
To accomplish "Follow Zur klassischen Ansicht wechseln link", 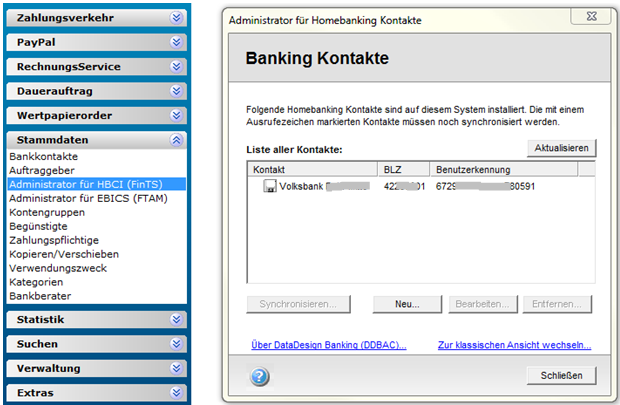I will (x=514, y=345).
